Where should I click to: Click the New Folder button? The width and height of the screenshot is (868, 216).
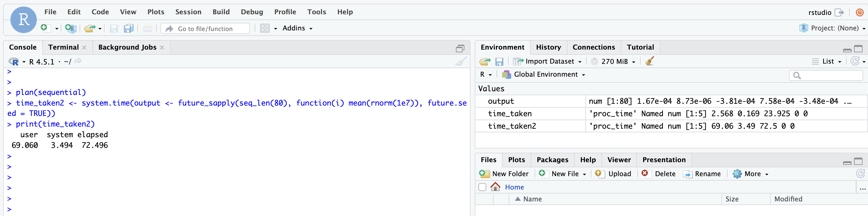tap(504, 174)
